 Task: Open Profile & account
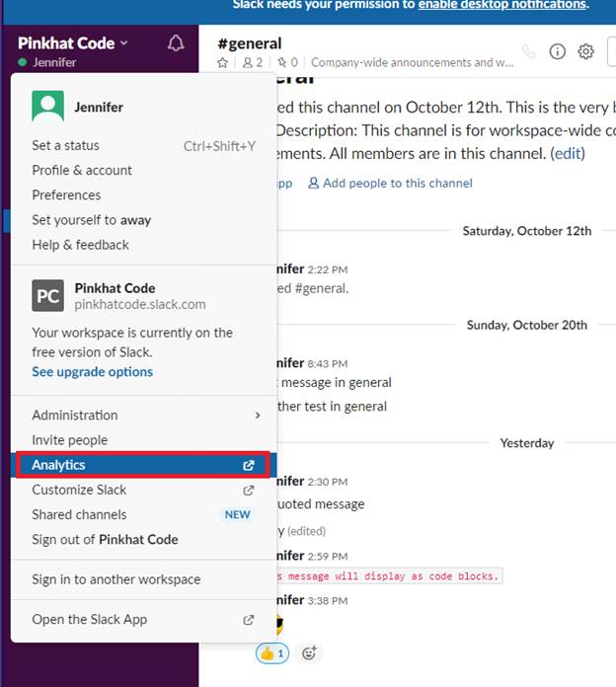(144, 170)
